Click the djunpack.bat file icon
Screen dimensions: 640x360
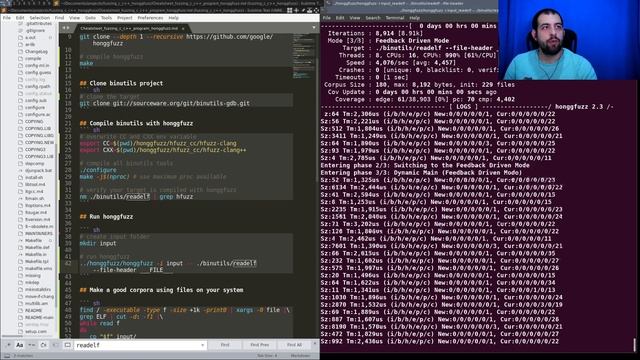pos(20,170)
